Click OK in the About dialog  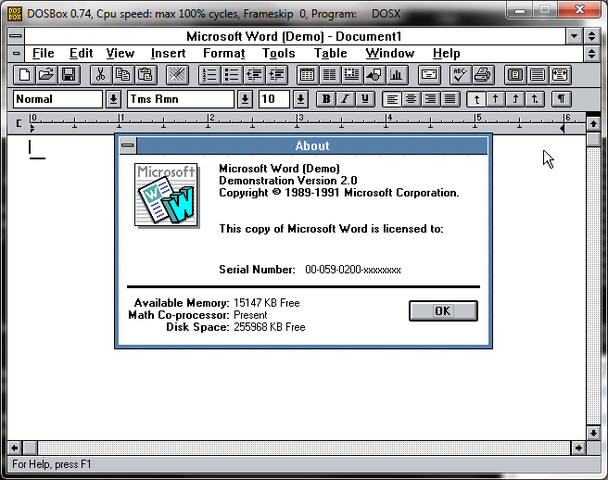click(x=443, y=311)
